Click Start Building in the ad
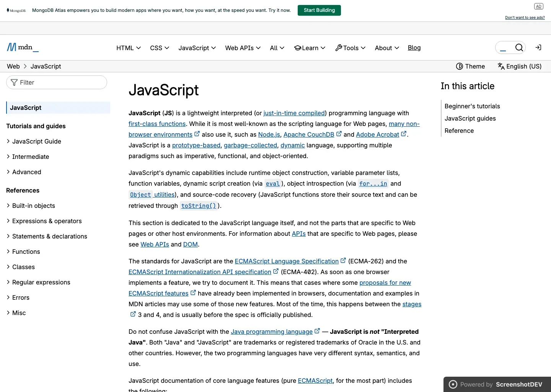 coord(319,10)
